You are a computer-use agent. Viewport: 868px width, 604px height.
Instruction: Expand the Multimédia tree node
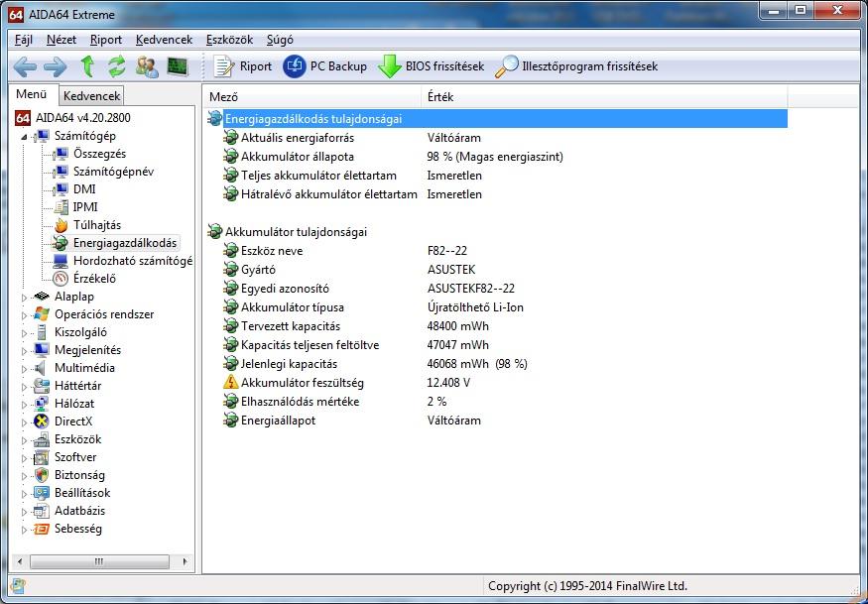24,369
